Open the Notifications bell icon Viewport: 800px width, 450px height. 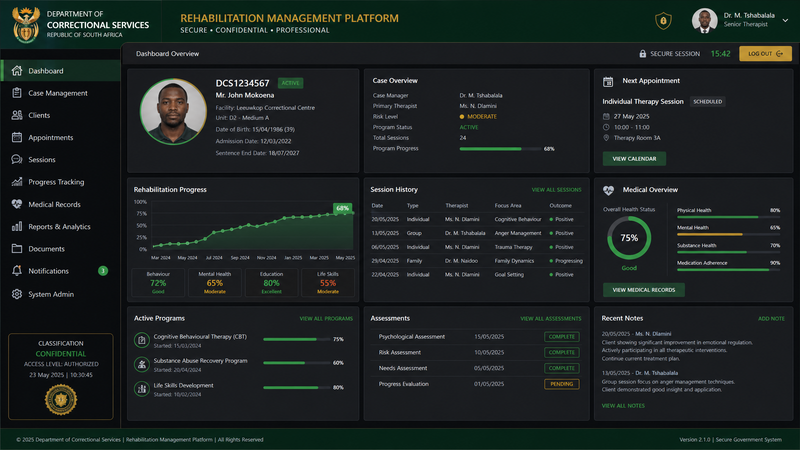(17, 270)
